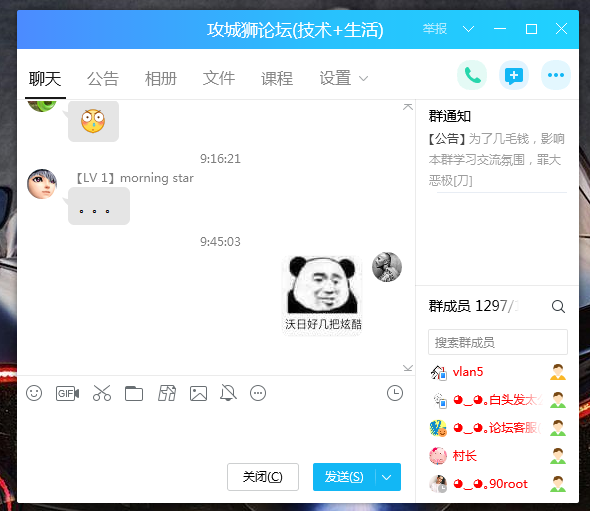Open the 课程 courses tab
Image resolution: width=604 pixels, height=521 pixels.
(277, 79)
